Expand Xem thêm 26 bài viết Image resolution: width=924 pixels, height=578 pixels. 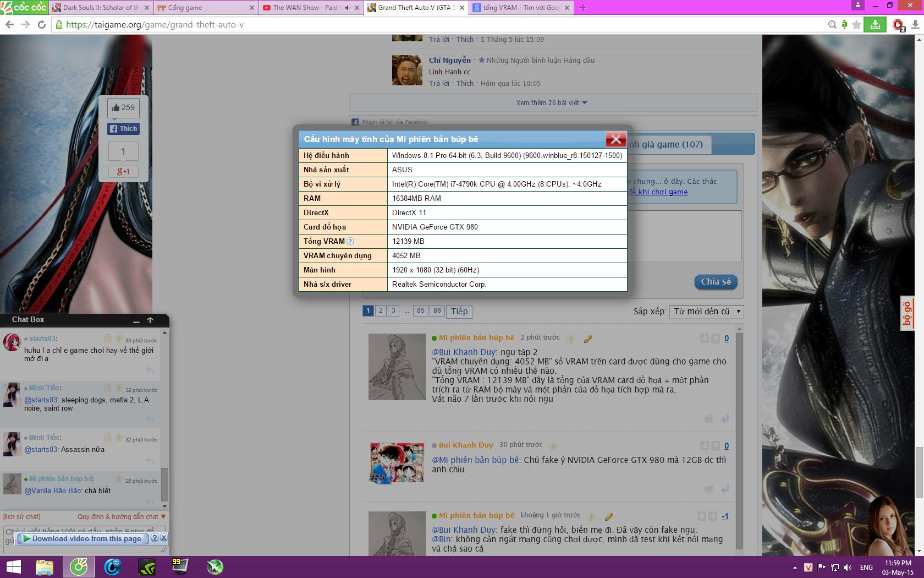coord(552,103)
